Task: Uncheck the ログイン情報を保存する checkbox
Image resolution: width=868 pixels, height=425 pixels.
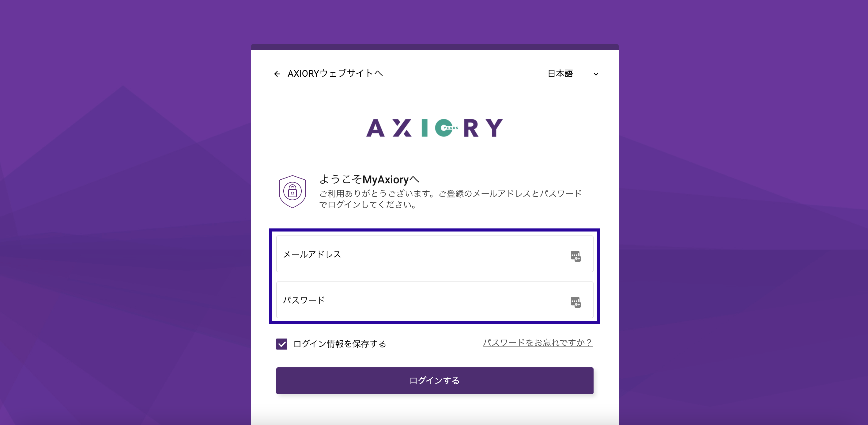Action: pyautogui.click(x=282, y=344)
